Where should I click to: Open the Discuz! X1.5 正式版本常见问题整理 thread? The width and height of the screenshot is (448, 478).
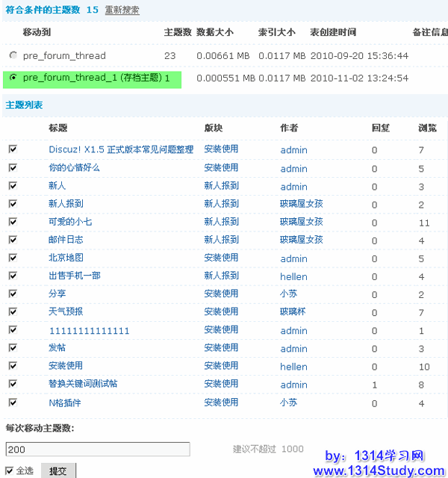[121, 149]
